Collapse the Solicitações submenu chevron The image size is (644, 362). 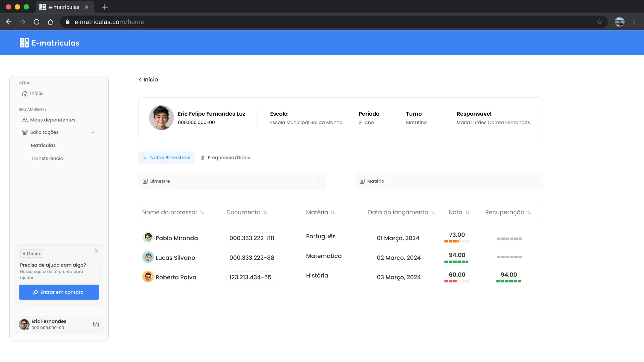click(x=93, y=133)
